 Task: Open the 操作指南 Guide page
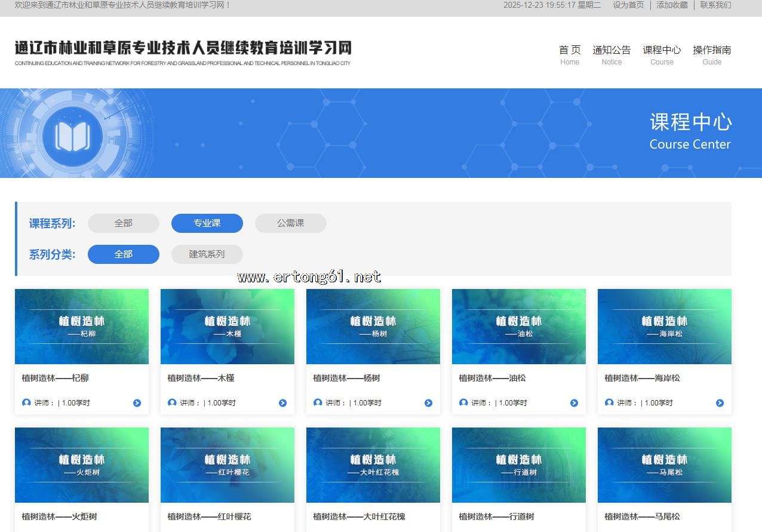[712, 54]
